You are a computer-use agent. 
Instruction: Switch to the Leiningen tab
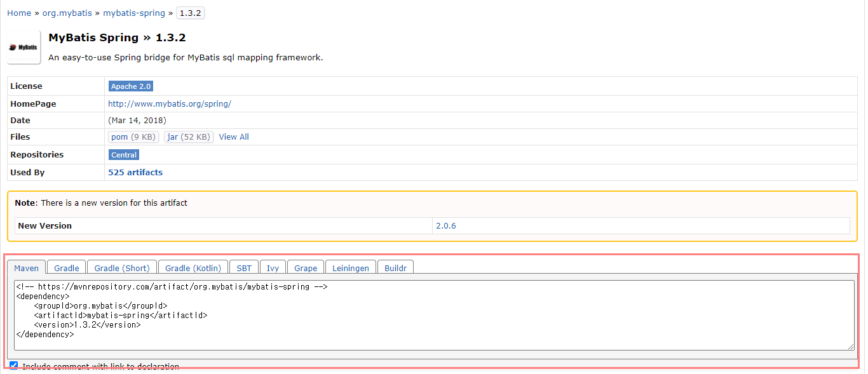tap(351, 268)
